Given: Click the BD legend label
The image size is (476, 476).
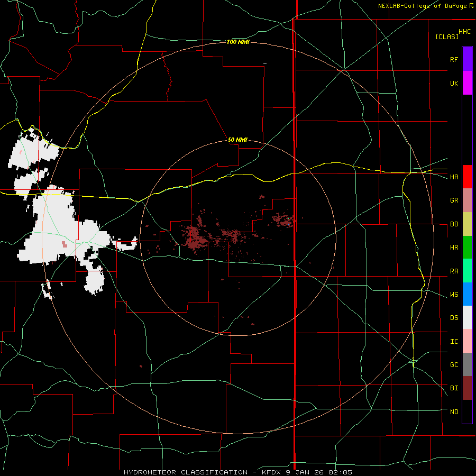Looking at the screenshot, I should pyautogui.click(x=454, y=224).
